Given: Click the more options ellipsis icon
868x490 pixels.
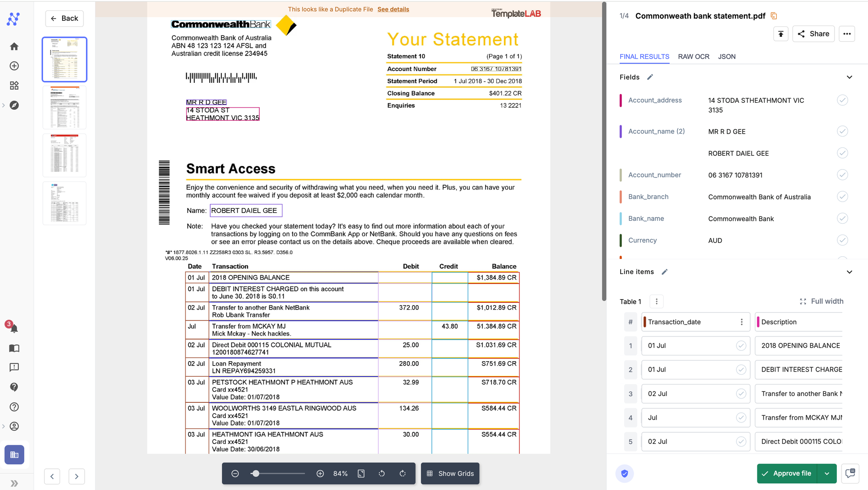Looking at the screenshot, I should (847, 34).
